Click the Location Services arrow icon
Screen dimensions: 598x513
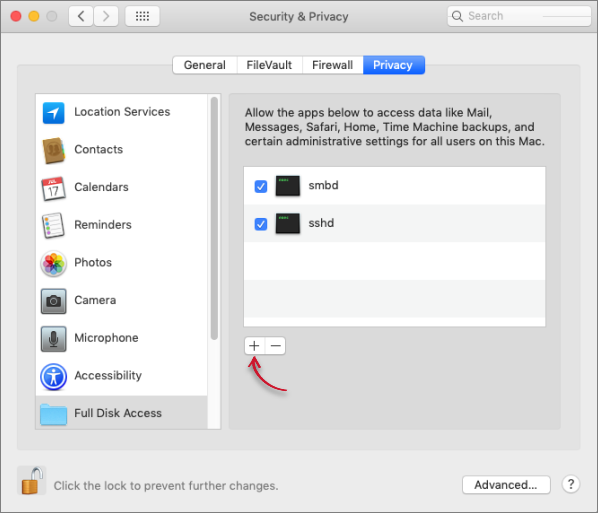pos(53,113)
